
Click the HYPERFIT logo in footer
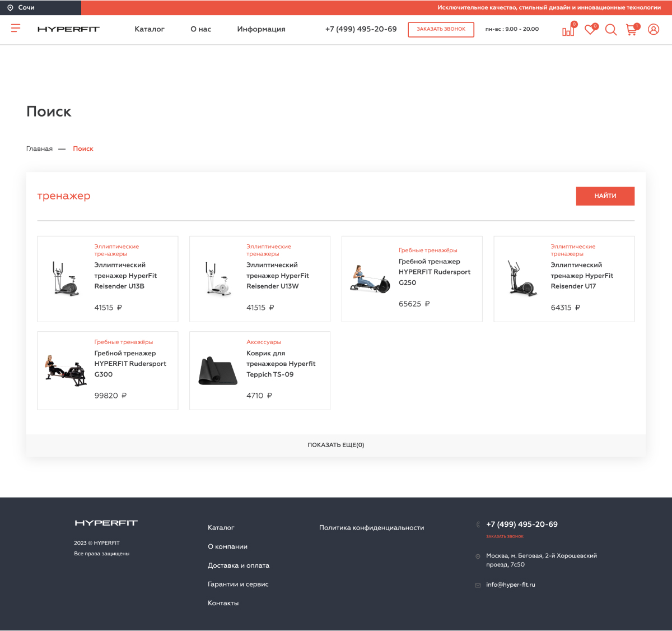[106, 523]
